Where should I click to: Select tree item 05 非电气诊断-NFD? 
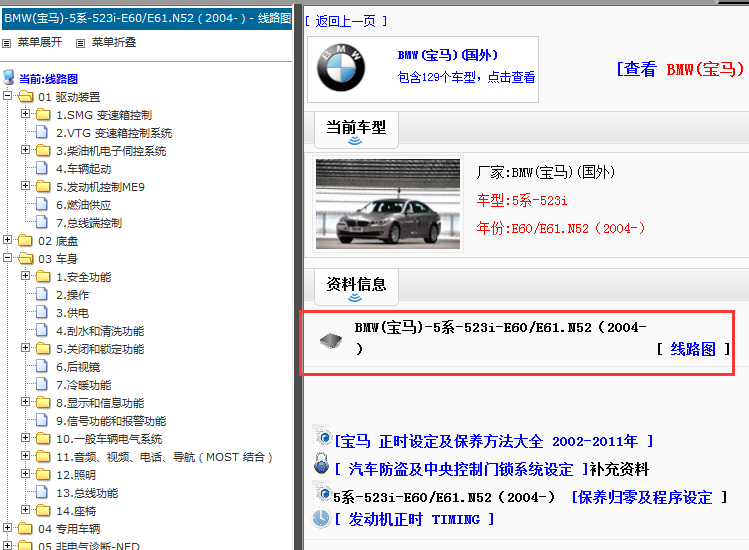click(89, 546)
